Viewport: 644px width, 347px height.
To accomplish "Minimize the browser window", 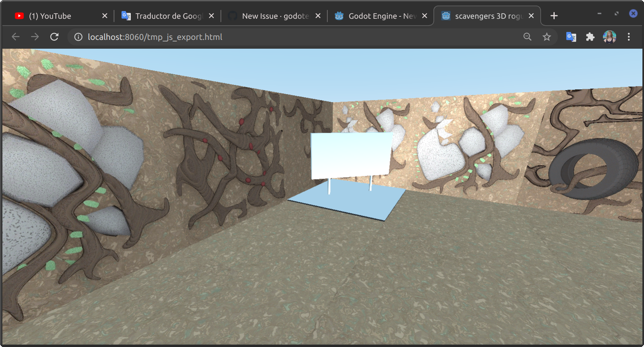I will (x=599, y=14).
